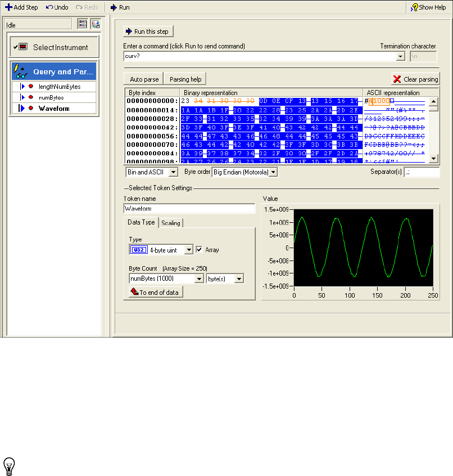Click the U32 type icon
Image resolution: width=453 pixels, height=476 pixels.
click(x=139, y=250)
